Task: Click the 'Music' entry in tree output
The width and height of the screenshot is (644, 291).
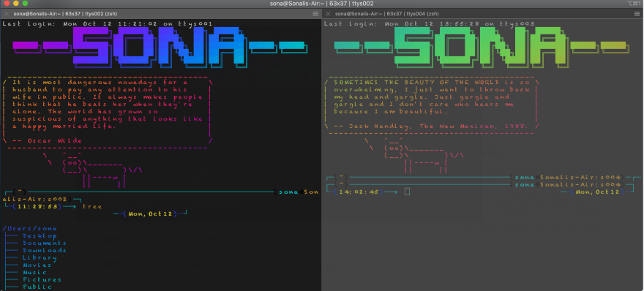Action: point(34,273)
